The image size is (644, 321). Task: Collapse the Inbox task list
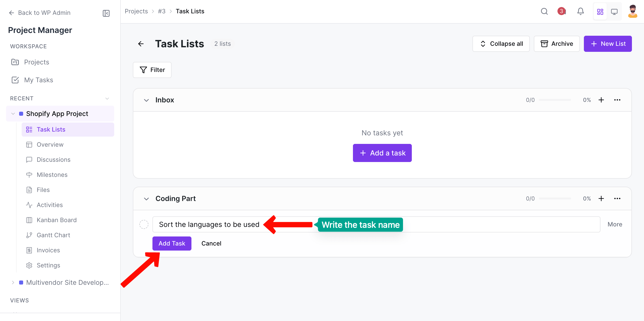[x=146, y=100]
